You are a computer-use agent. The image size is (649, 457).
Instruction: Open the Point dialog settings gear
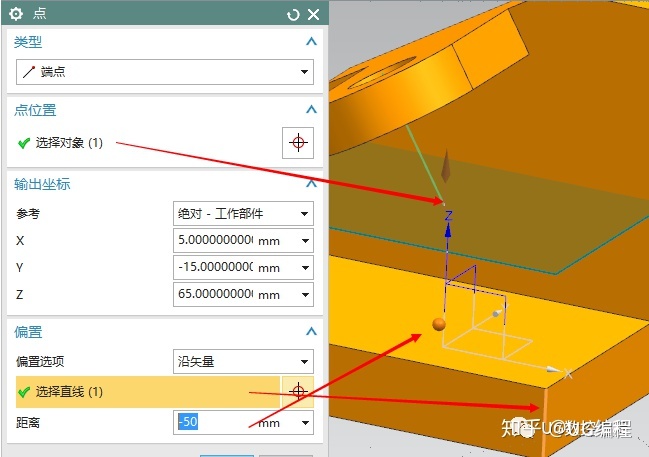16,14
